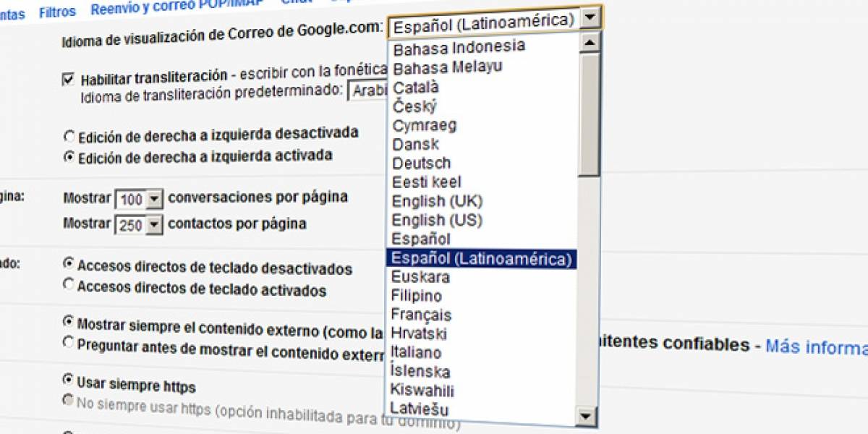Select Usar siempre https option
This screenshot has height=434, width=868.
tap(67, 379)
